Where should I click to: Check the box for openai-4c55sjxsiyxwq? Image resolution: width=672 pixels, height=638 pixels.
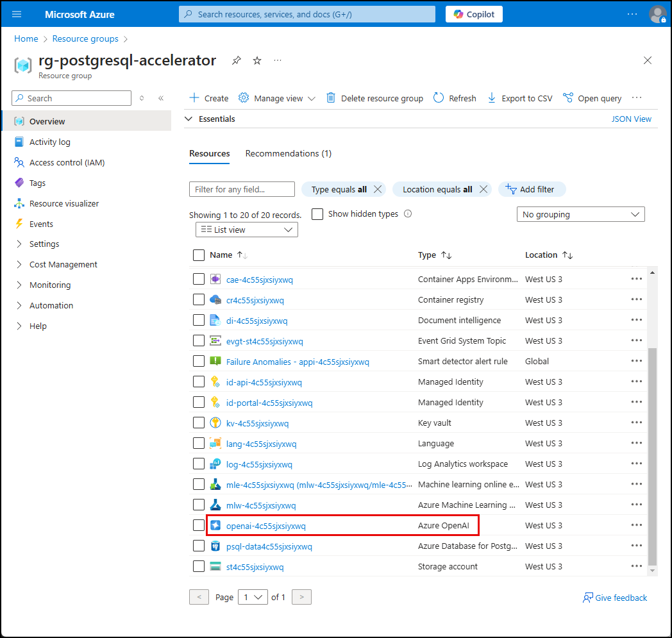[x=199, y=526]
